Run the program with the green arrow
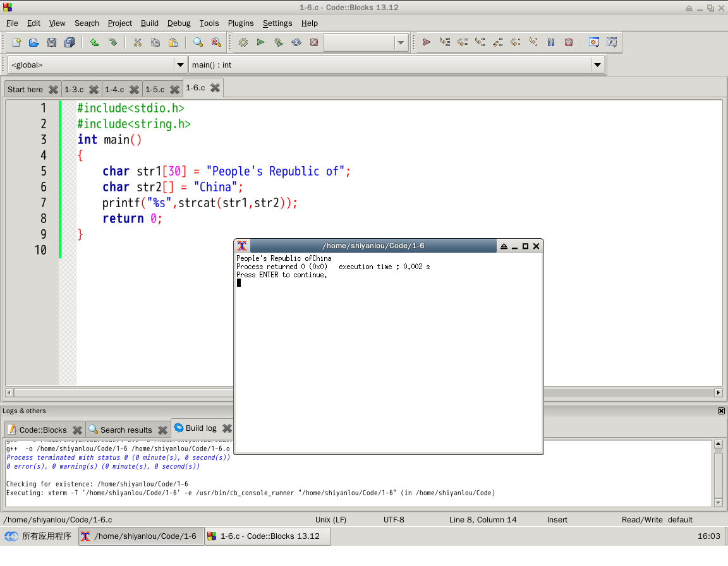The width and height of the screenshot is (728, 566). pyautogui.click(x=260, y=43)
